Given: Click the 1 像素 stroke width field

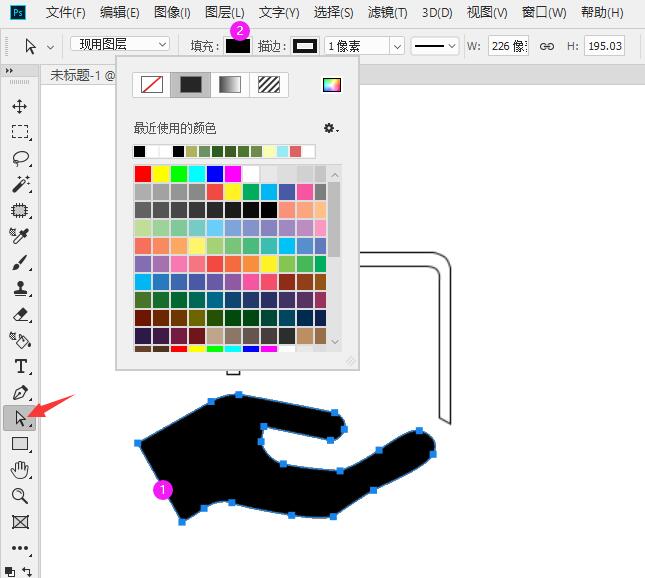Looking at the screenshot, I should click(357, 46).
